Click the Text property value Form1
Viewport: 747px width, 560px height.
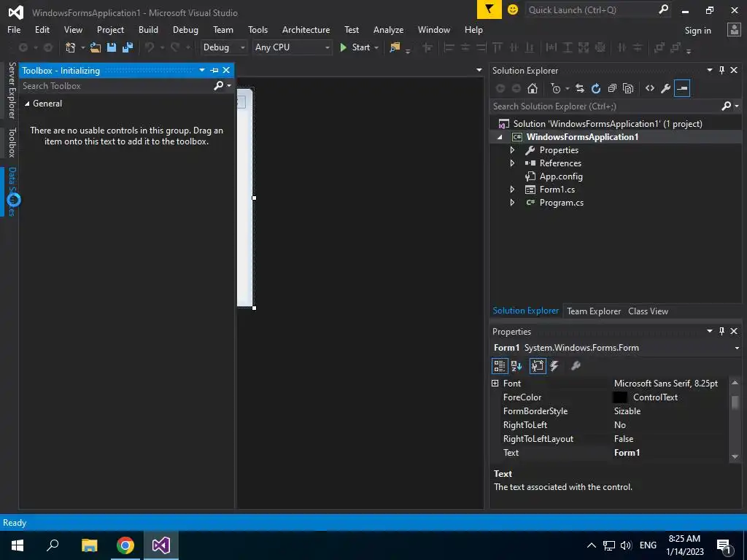pyautogui.click(x=627, y=453)
